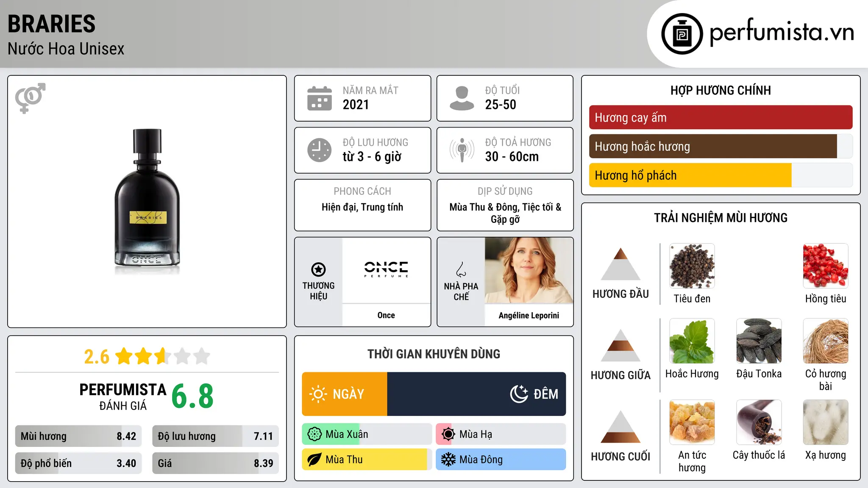
Task: Select the dark ĐÊM segment
Action: (476, 394)
